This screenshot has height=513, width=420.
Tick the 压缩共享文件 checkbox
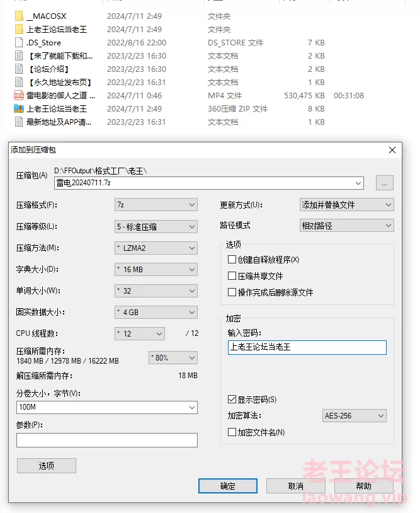pyautogui.click(x=232, y=276)
